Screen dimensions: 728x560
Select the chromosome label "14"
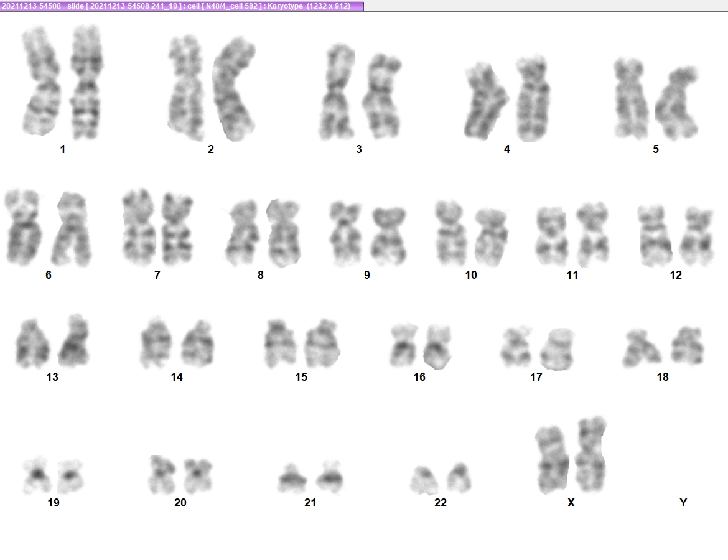click(x=177, y=377)
